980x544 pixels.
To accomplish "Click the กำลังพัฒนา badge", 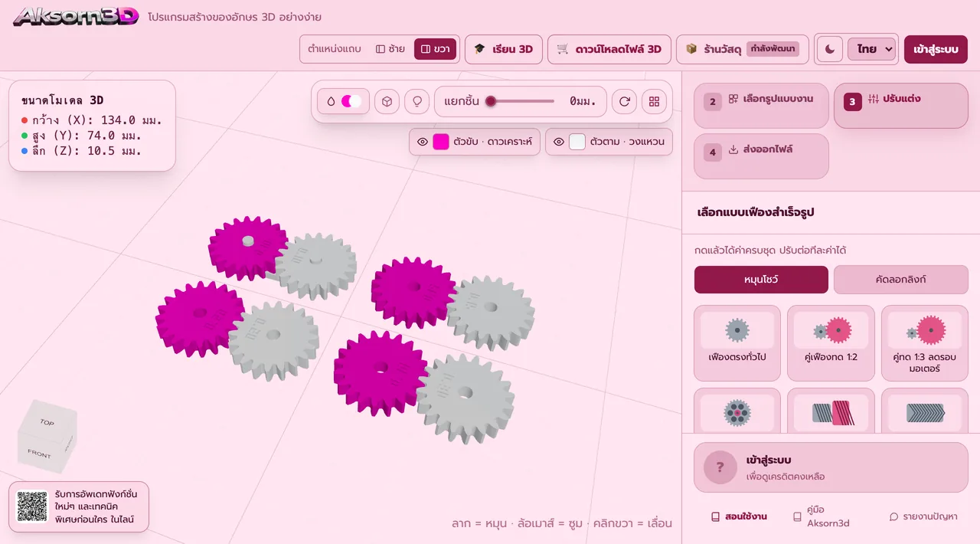I will 773,49.
